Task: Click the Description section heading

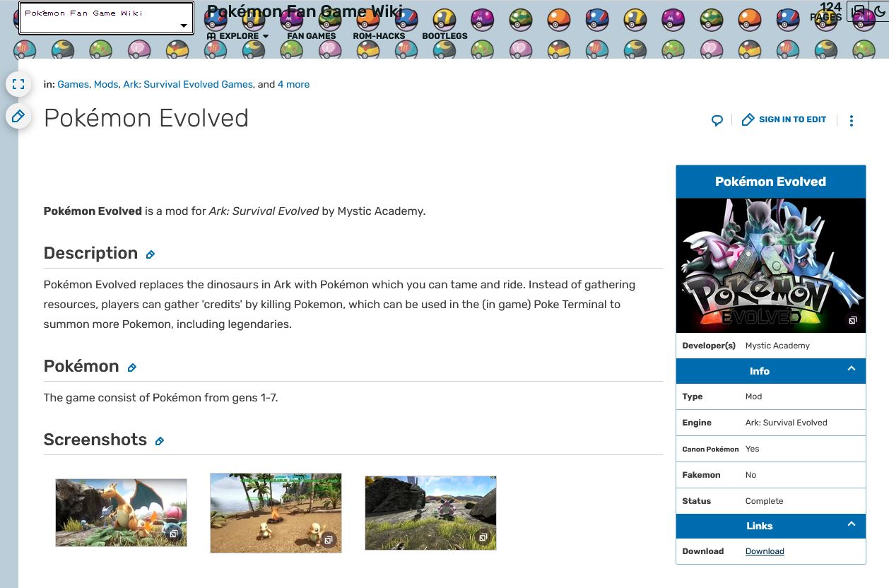Action: pos(90,253)
